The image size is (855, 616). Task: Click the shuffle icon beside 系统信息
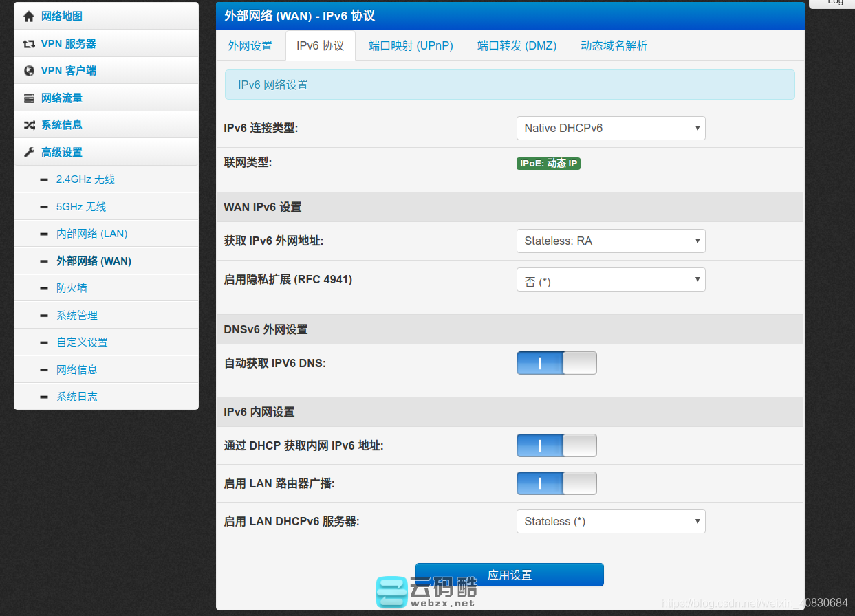(29, 125)
